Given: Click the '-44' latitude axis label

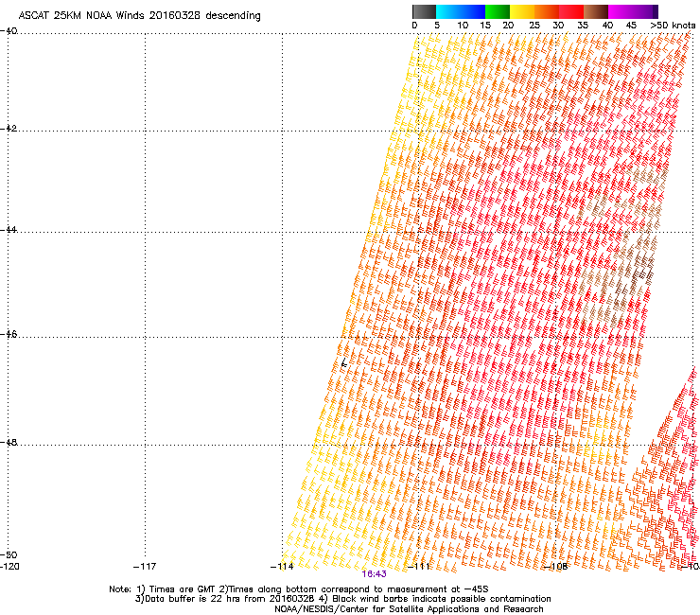Looking at the screenshot, I should (9, 230).
